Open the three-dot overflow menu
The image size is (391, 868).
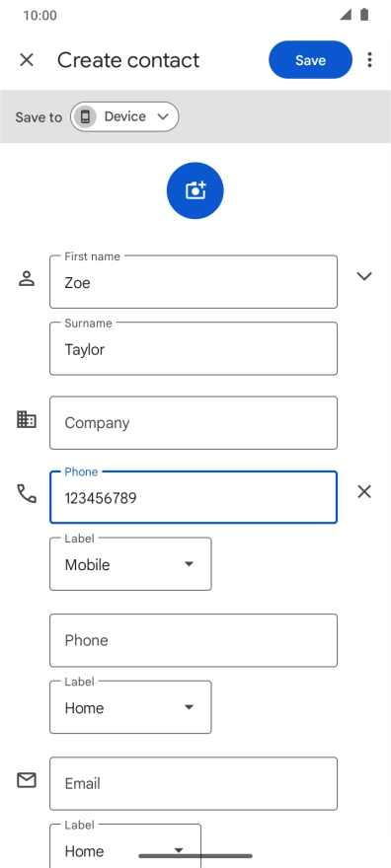point(369,60)
